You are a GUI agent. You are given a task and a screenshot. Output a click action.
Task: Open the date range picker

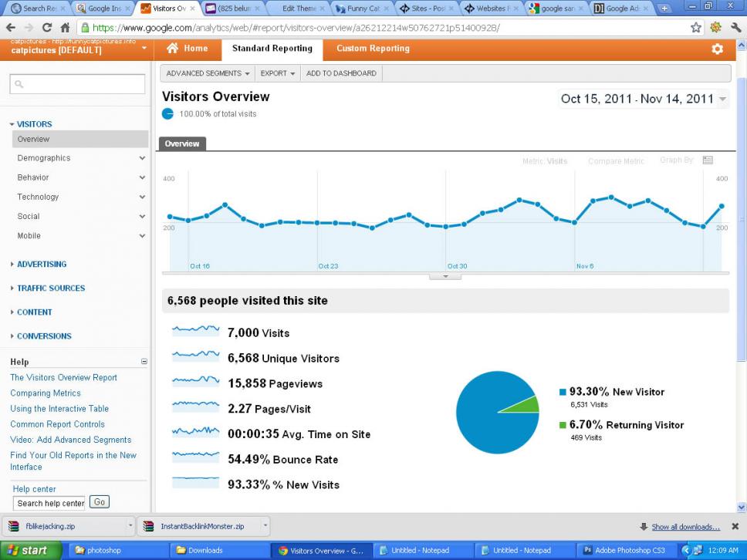tap(643, 99)
